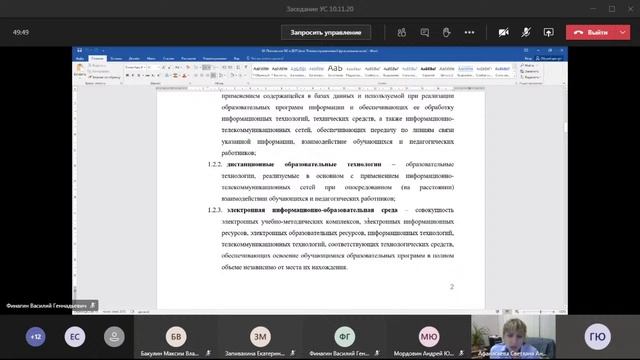Click the Запросить управление button
This screenshot has width=640, height=360.
pyautogui.click(x=326, y=32)
